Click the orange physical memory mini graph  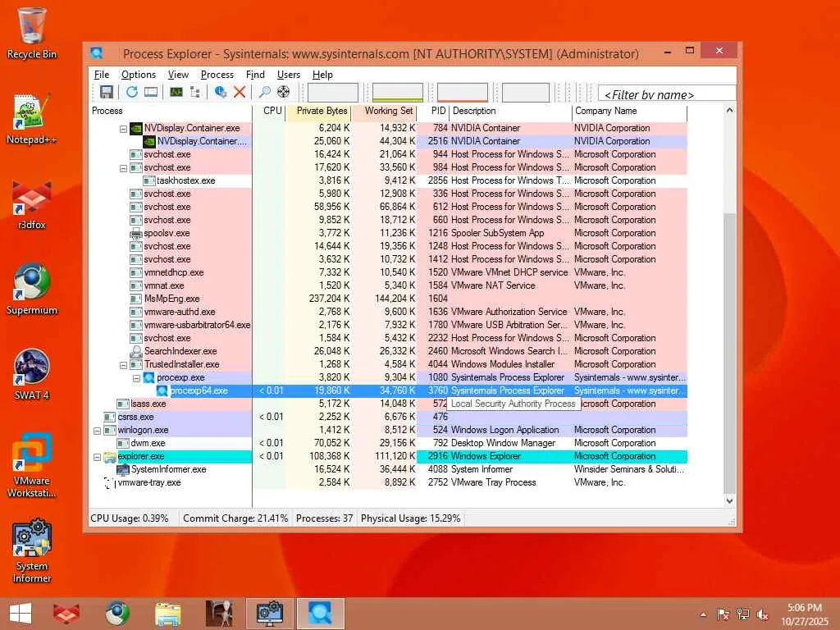coord(463,92)
